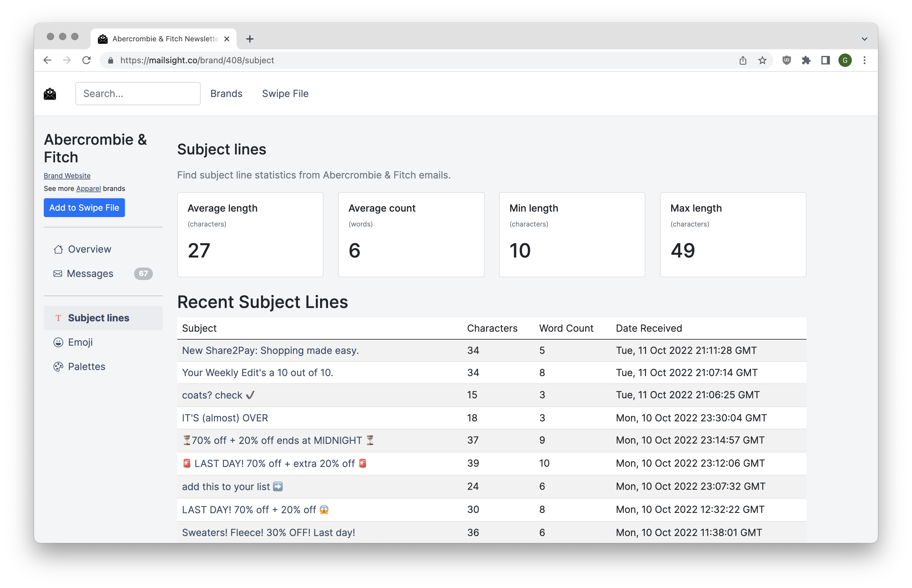
Task: Open 'LAST DAY! 70% off + 20% off' scream-emoji subject
Action: pos(255,510)
